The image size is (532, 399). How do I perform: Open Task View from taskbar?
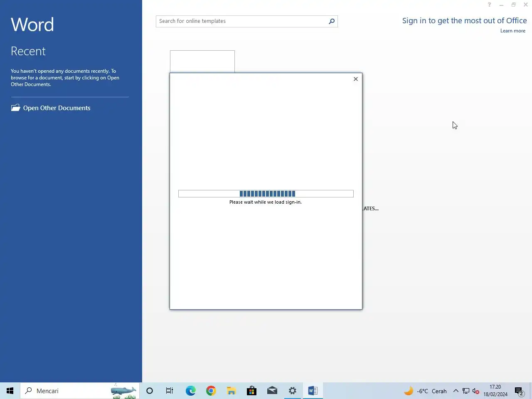(170, 391)
